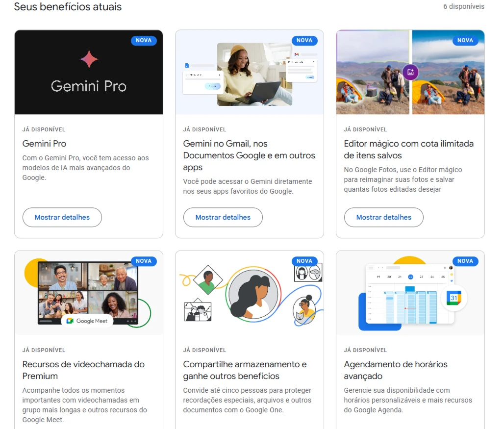Screen dimensions: 504x429
Task: Click the family sharing illustration
Action: point(250,293)
